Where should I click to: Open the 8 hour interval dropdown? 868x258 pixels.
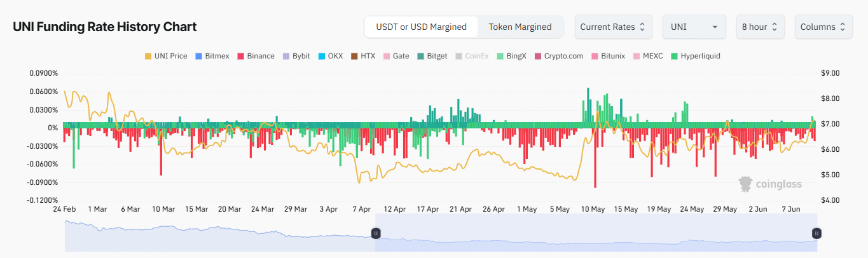pyautogui.click(x=760, y=27)
